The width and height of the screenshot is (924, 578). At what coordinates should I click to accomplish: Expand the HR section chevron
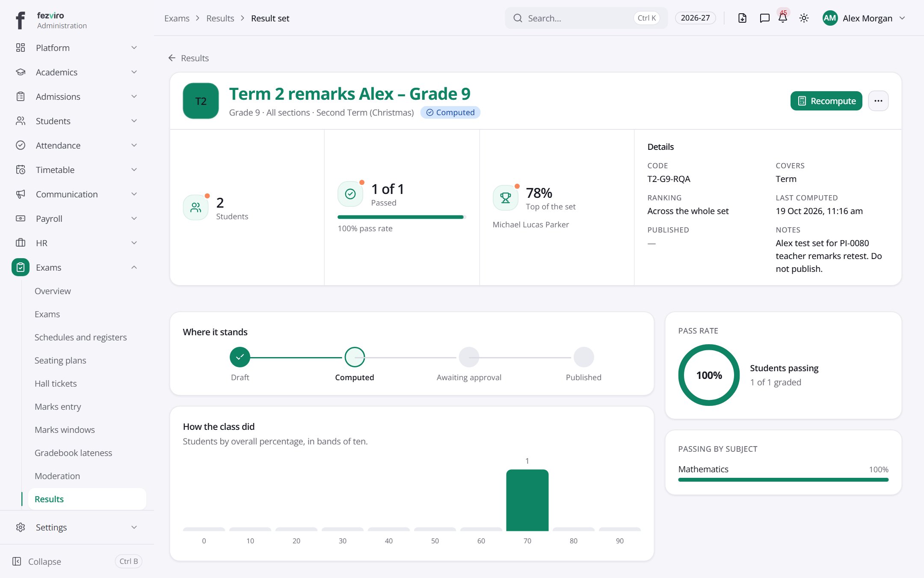(134, 243)
